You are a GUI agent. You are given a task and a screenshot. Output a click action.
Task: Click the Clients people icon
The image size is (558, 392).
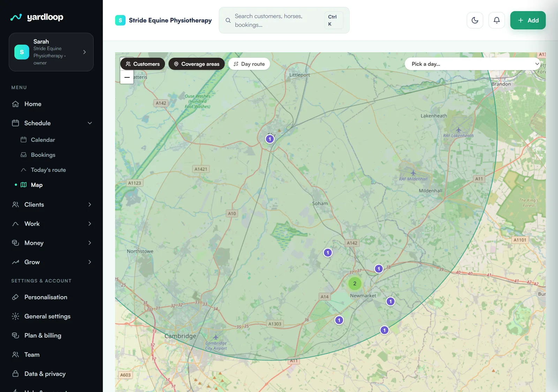point(15,205)
